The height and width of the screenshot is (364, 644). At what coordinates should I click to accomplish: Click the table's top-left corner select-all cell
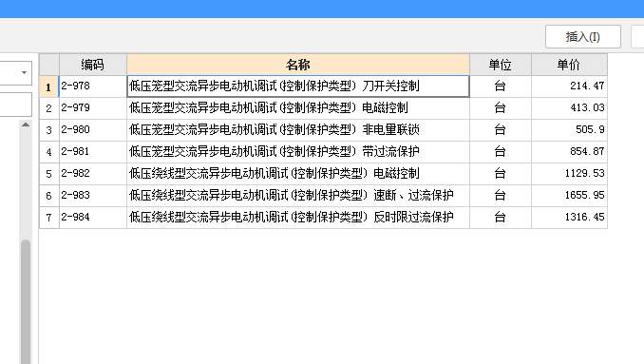click(x=49, y=65)
